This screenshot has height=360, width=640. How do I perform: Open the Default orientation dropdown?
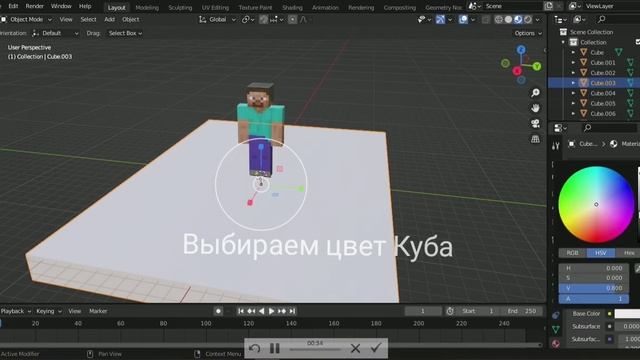coord(56,33)
